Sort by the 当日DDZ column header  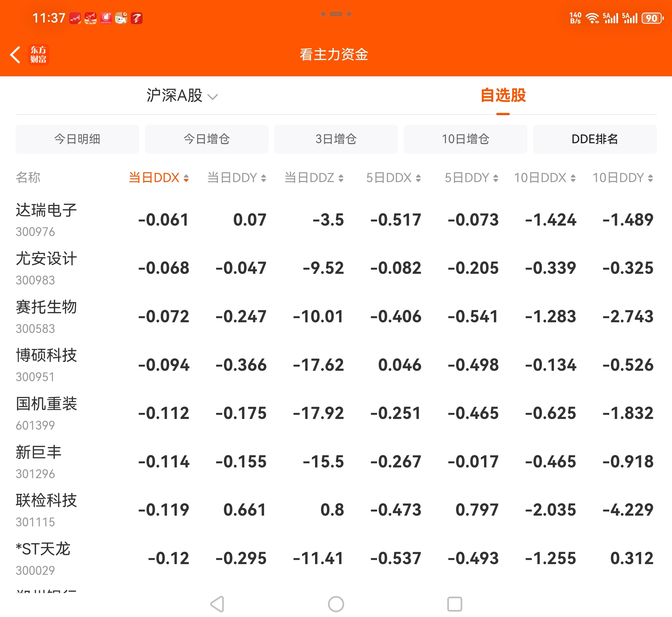click(x=314, y=178)
